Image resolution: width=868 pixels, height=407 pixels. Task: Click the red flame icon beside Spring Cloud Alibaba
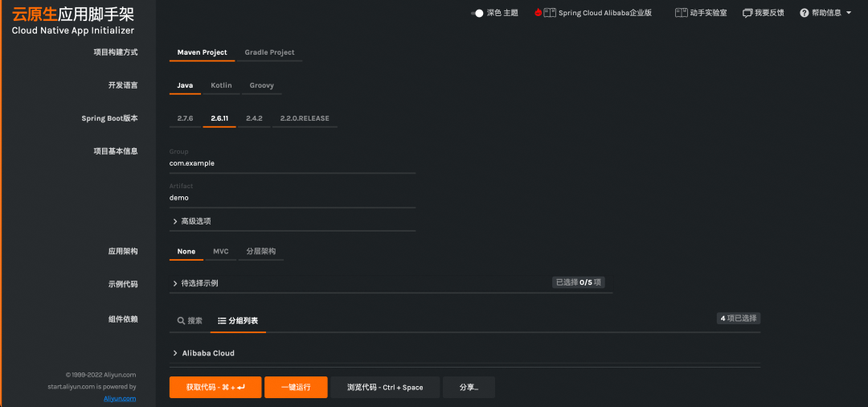[538, 13]
